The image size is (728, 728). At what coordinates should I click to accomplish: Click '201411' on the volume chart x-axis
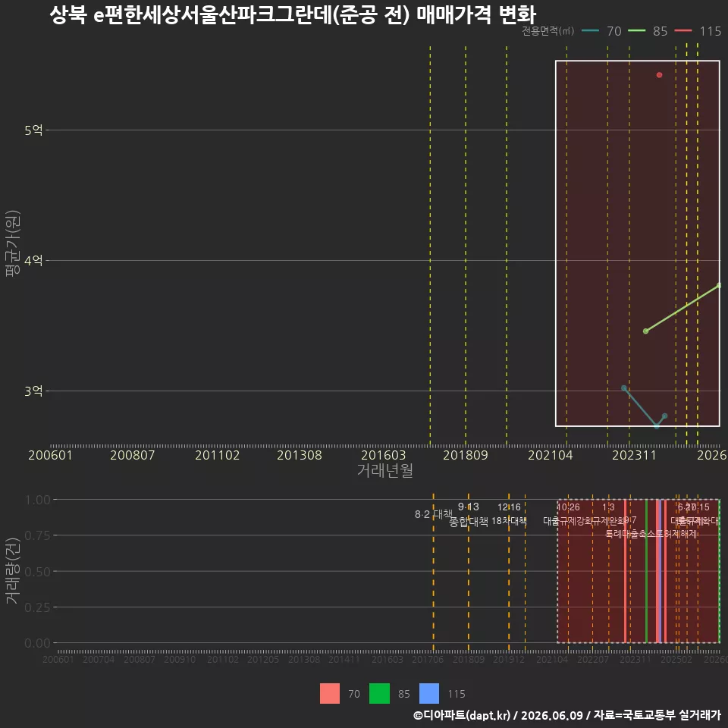[344, 659]
